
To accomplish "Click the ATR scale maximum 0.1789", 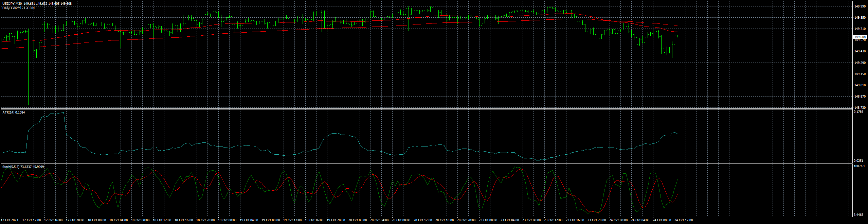I will (859, 112).
